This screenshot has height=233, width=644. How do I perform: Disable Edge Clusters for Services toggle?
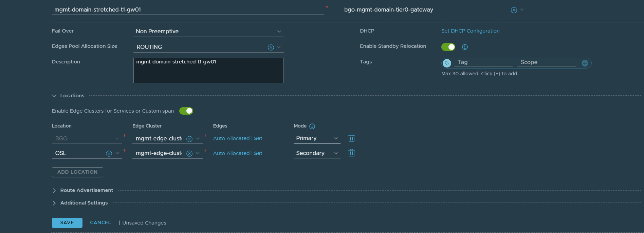186,111
